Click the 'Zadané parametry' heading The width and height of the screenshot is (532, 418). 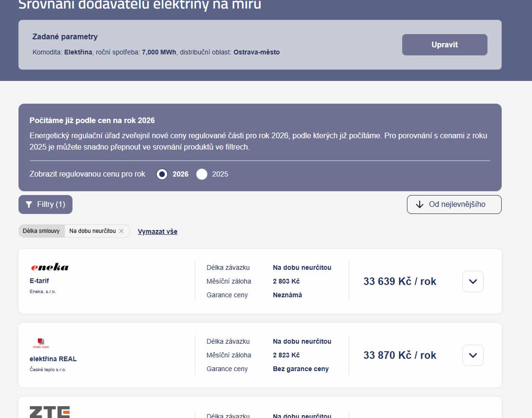65,37
